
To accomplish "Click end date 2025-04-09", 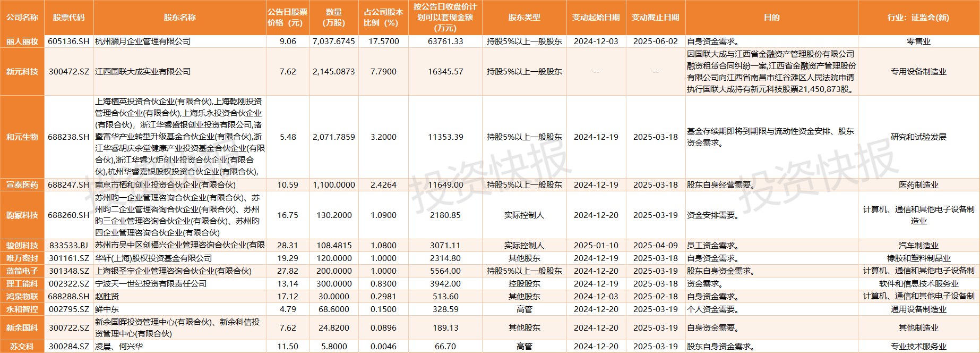I will pyautogui.click(x=656, y=246).
